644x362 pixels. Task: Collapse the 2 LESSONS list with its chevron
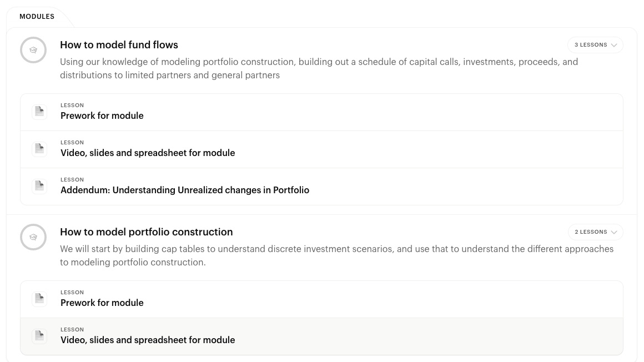tap(613, 232)
